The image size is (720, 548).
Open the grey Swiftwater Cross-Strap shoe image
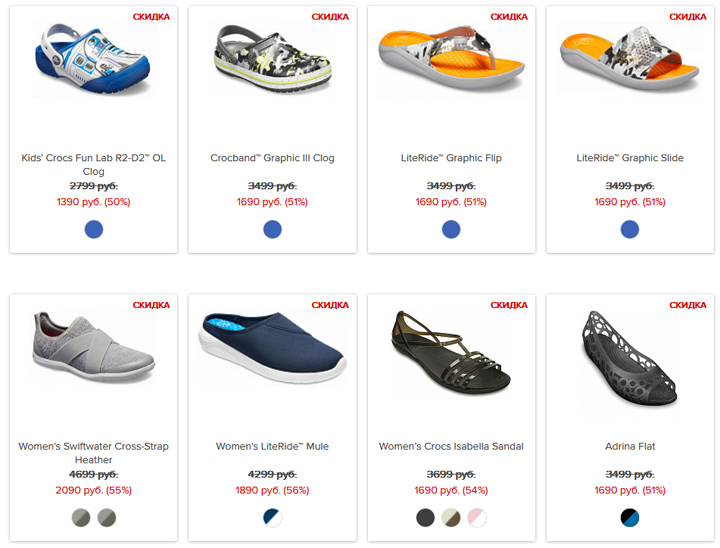coord(94,347)
